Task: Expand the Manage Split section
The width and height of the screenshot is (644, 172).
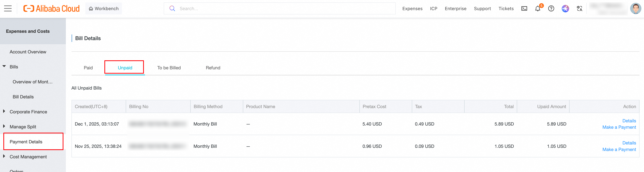Action: click(x=4, y=126)
